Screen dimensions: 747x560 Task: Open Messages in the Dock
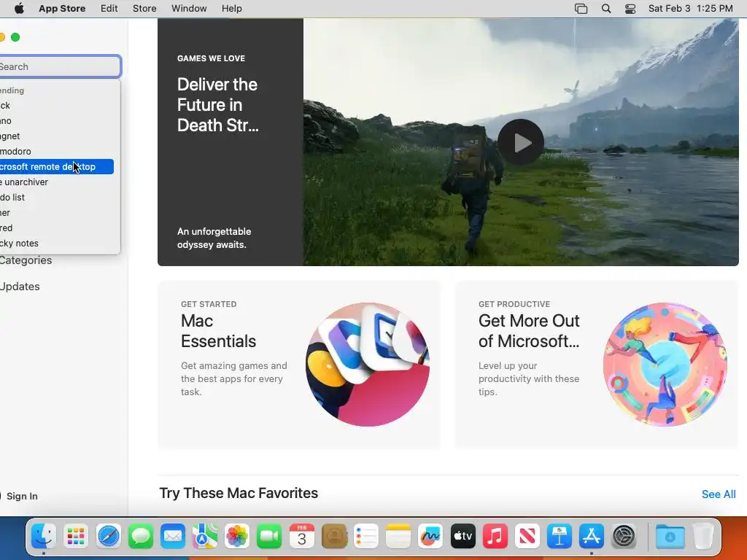click(x=141, y=537)
